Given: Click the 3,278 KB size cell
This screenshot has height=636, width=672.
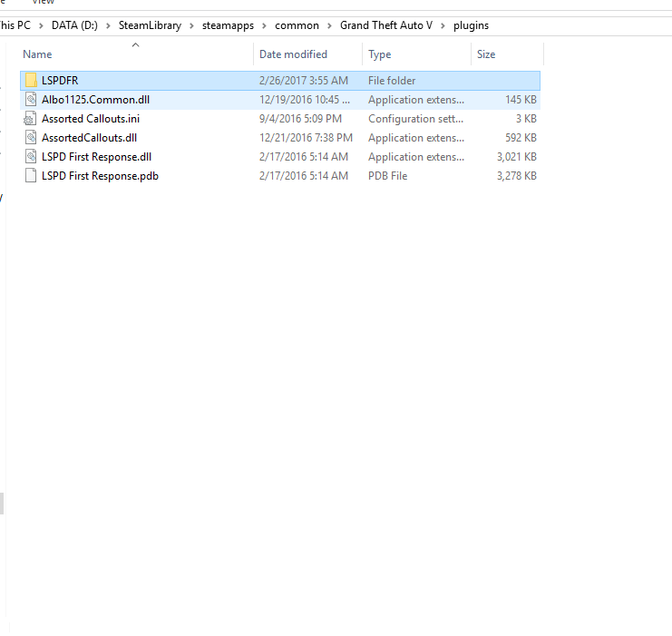Looking at the screenshot, I should 517,176.
